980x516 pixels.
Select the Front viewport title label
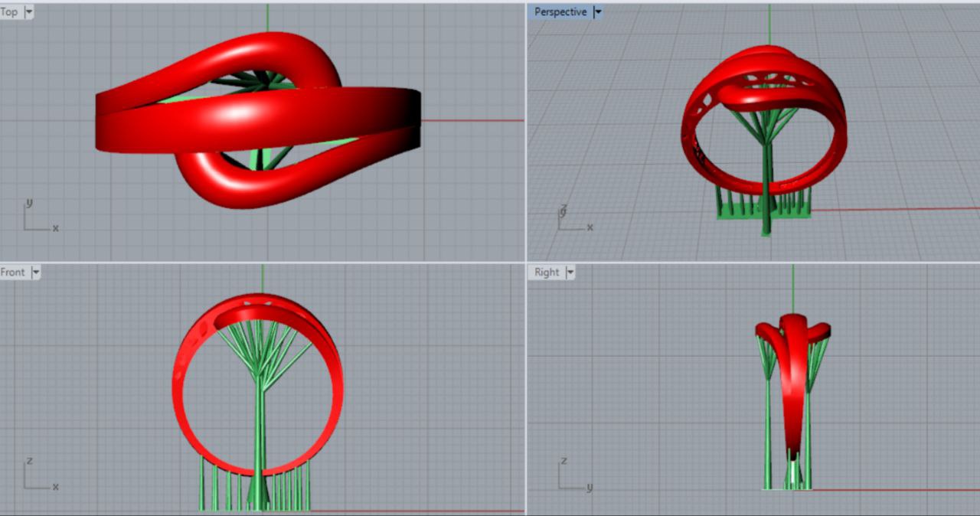point(13,273)
